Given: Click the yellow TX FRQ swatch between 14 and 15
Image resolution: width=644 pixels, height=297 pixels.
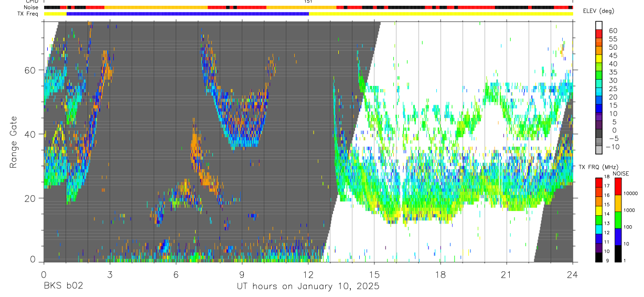Looking at the screenshot, I should (x=598, y=210).
